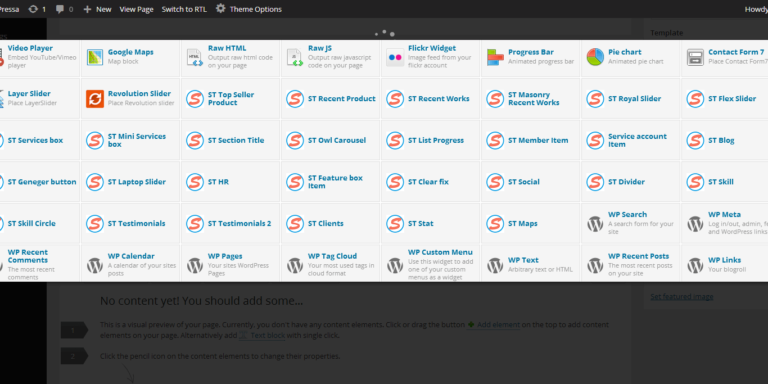Click the ST Stat icon
Viewport: 768px width, 384px height.
click(395, 223)
